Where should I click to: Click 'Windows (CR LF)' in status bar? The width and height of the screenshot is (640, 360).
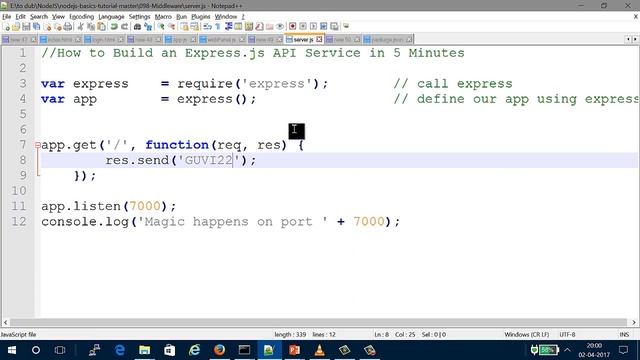point(527,335)
